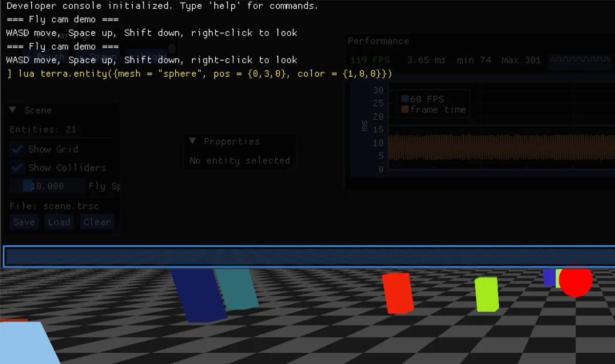The width and height of the screenshot is (615, 364).
Task: Select the yellow-green cube in the viewport
Action: click(x=486, y=294)
